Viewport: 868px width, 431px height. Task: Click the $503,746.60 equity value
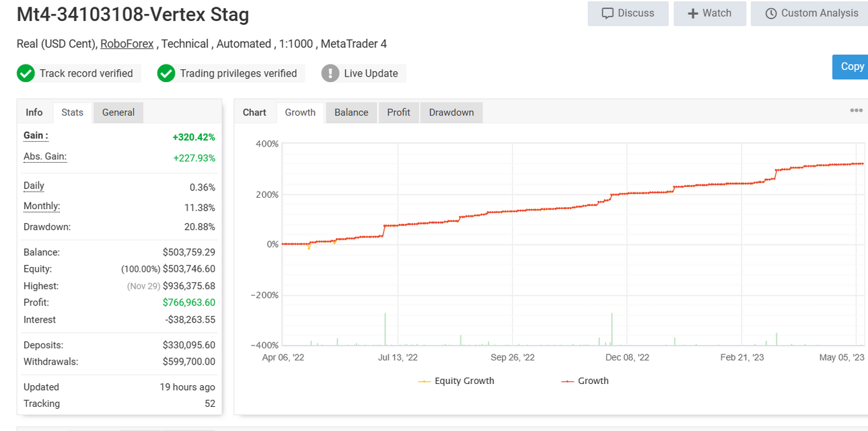189,269
